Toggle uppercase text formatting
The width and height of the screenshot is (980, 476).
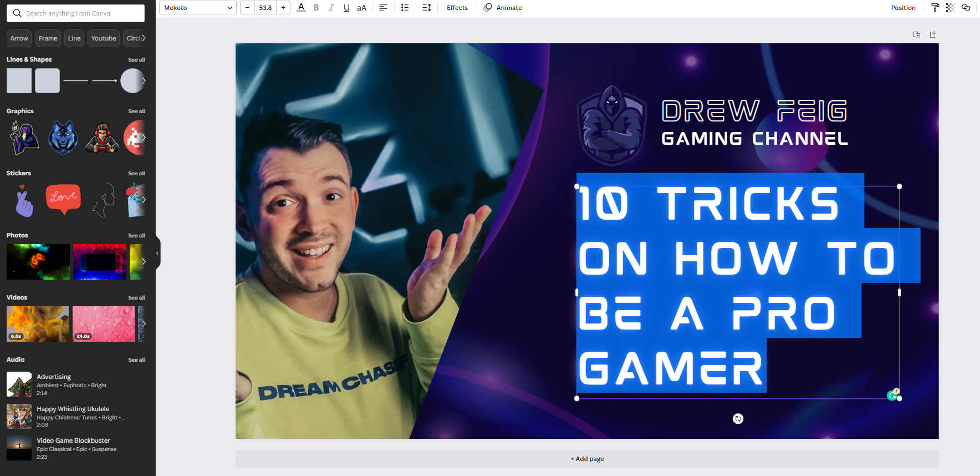[361, 8]
